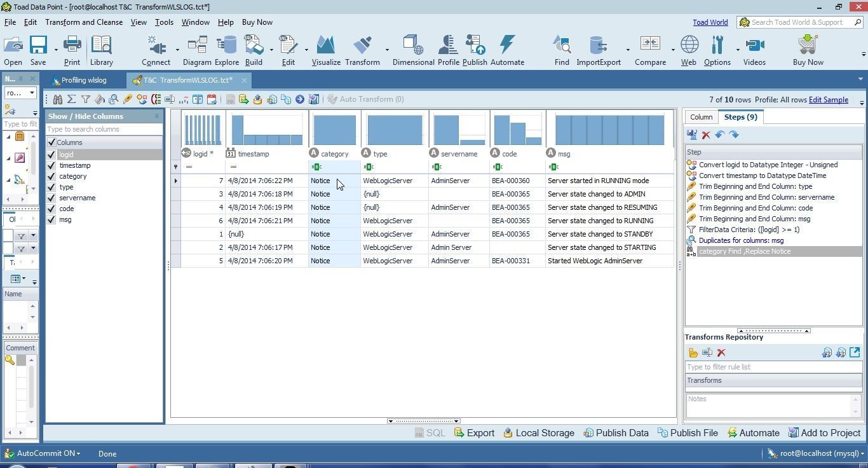Click the Local Storage button
The height and width of the screenshot is (468, 868).
tap(539, 433)
